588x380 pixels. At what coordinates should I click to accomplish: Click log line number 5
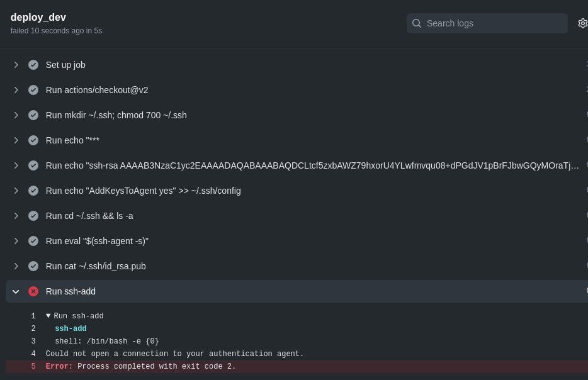point(33,366)
